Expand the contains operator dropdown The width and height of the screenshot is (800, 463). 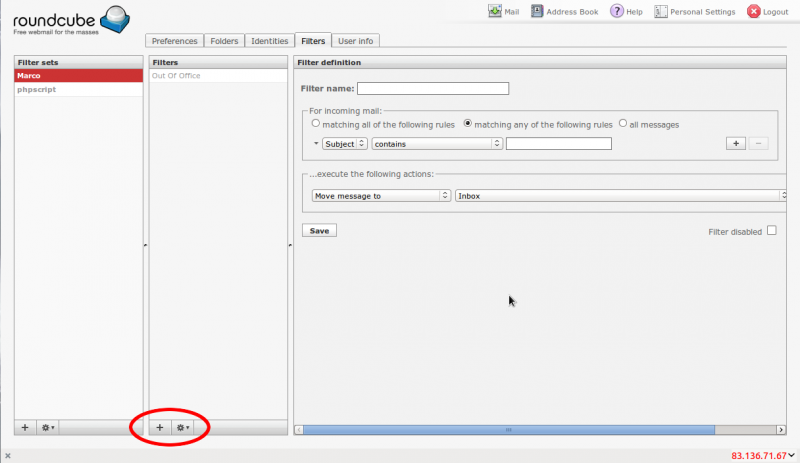click(437, 144)
